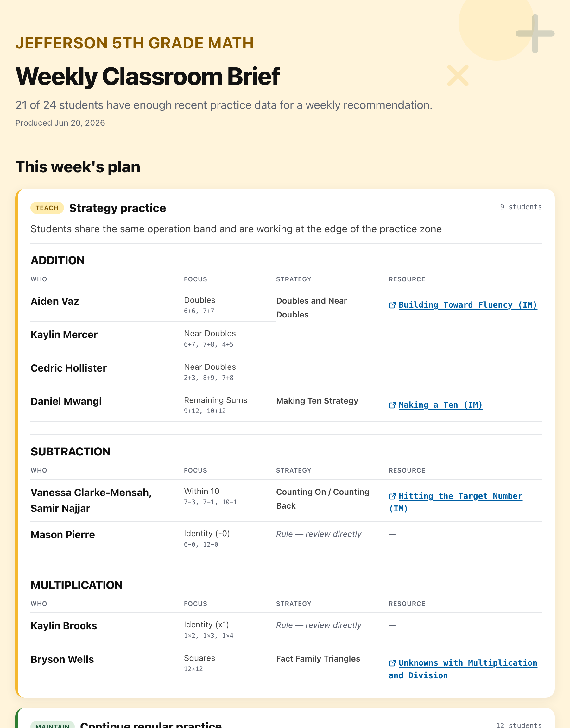Open the Making a Ten (IM) resource
Screen dimensions: 570x728
[440, 405]
